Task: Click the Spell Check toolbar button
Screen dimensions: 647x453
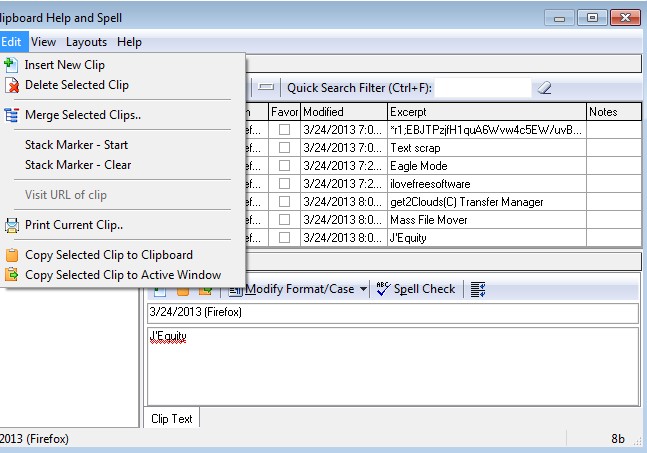Action: 416,289
